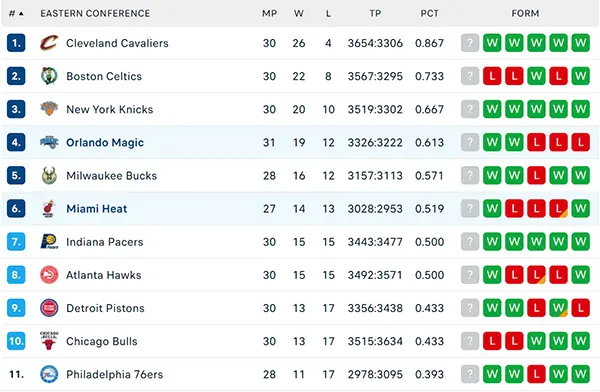Select the Indiana Pacers logo
Screen dimensions: 600x392
[49, 242]
